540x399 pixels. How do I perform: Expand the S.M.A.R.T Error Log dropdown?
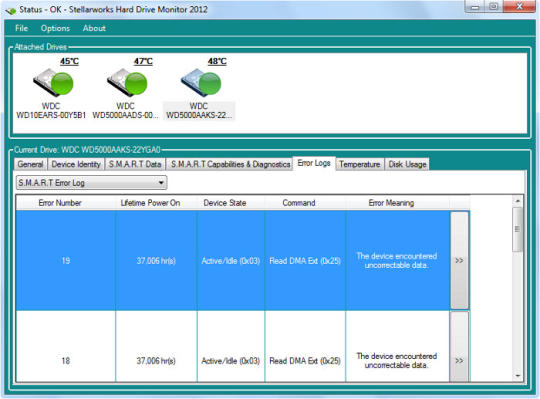[x=92, y=183]
